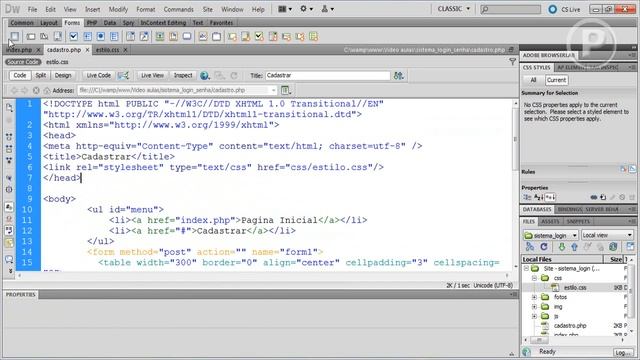640x360 pixels.
Task: Select the Source Code button
Action: tap(23, 62)
